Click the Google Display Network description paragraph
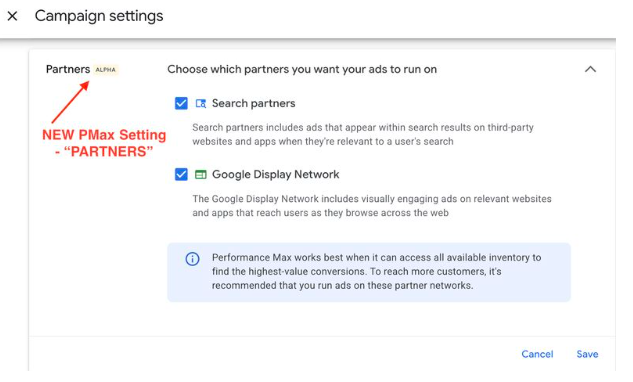 pos(372,206)
